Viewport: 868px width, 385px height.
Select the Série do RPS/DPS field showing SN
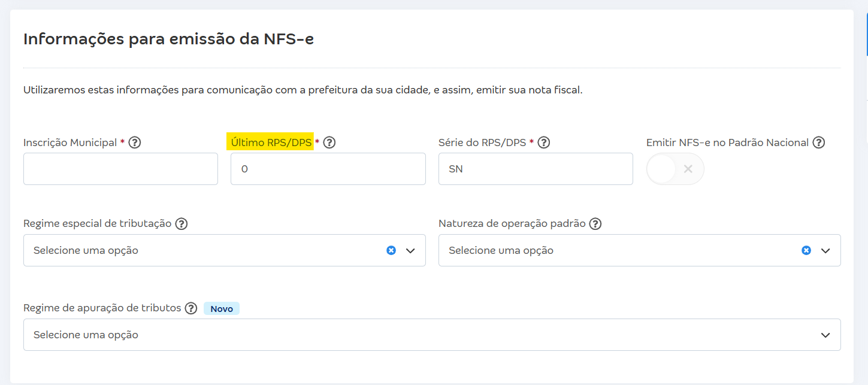pos(535,168)
